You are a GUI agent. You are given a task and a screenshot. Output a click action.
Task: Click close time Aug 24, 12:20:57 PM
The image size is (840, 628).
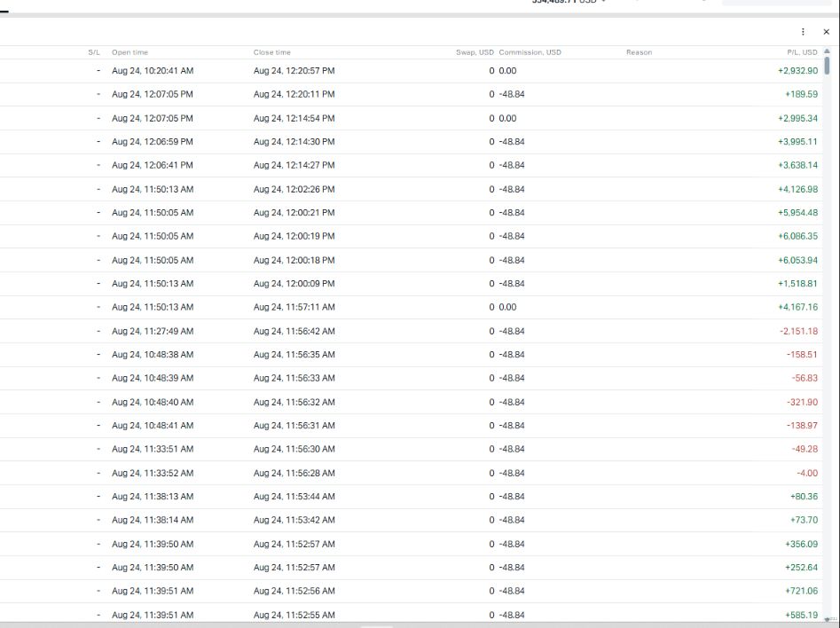click(x=294, y=71)
